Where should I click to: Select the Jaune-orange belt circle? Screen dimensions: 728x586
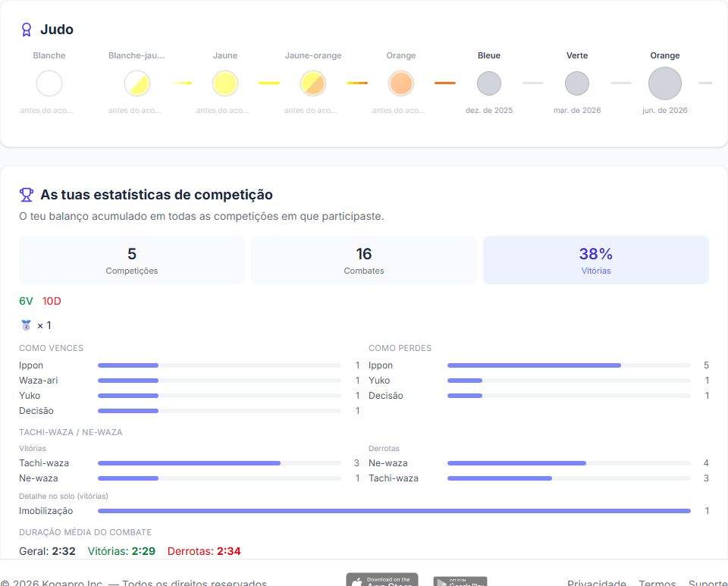click(x=313, y=83)
